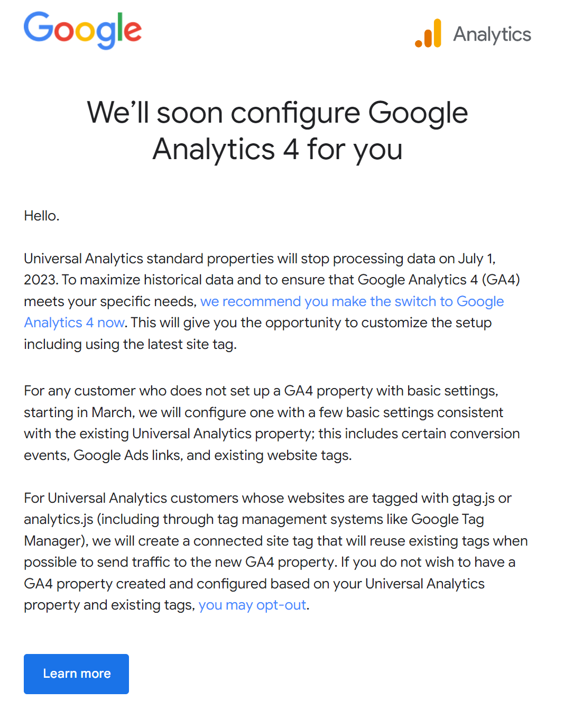Click the red 'e' in the Google logo
This screenshot has height=728, width=564.
(133, 31)
